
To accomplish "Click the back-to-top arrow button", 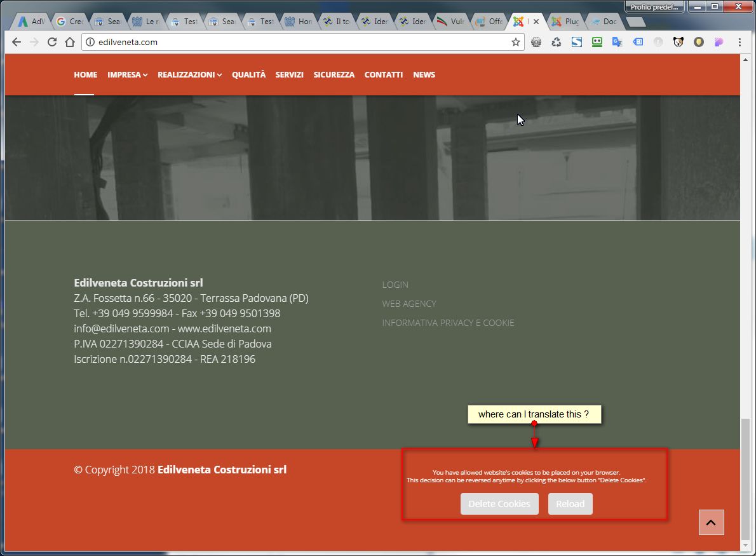I will click(711, 522).
